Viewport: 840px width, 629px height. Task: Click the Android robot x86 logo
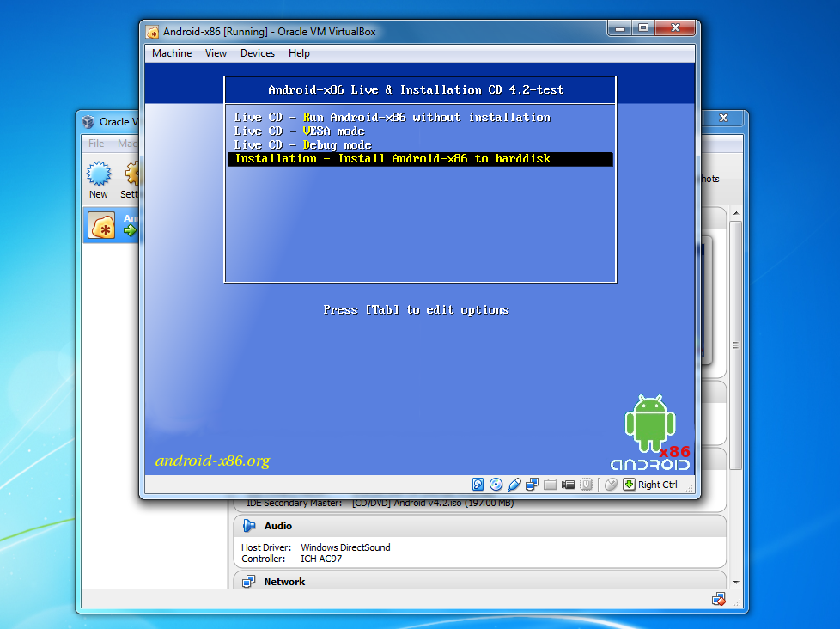click(650, 433)
